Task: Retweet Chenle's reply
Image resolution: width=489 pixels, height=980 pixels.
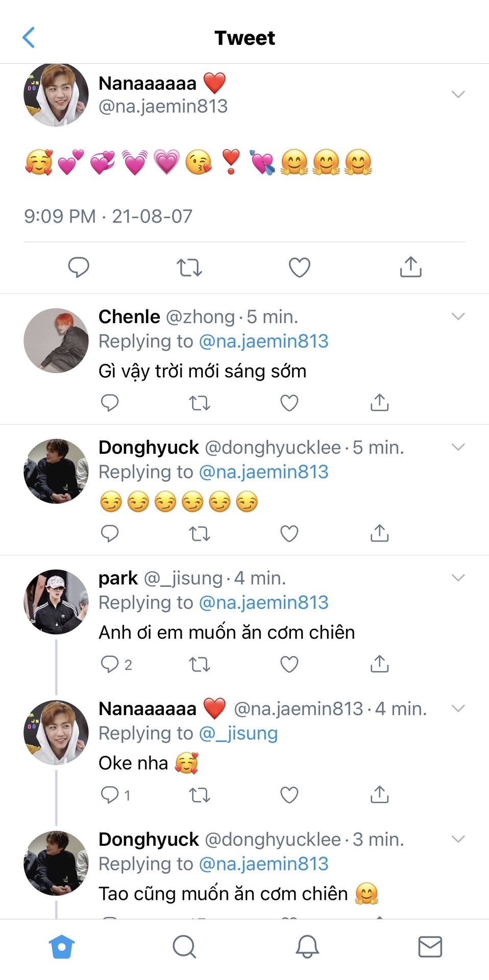Action: point(200,403)
